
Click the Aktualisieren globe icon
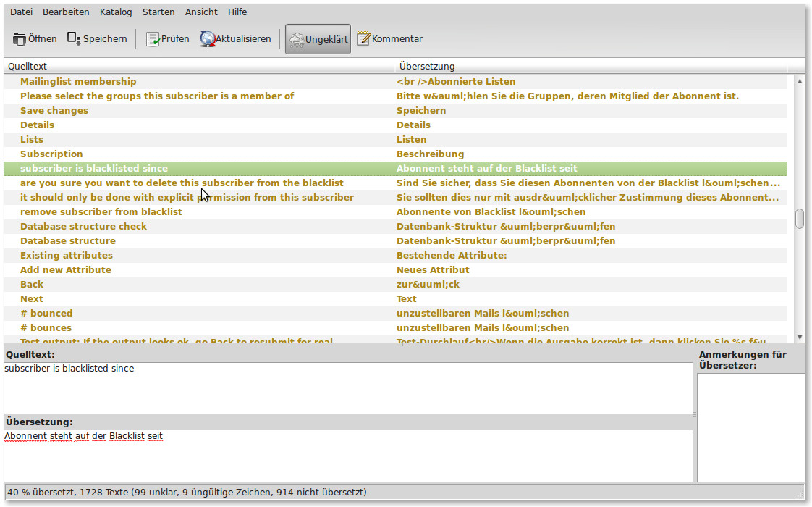click(208, 39)
